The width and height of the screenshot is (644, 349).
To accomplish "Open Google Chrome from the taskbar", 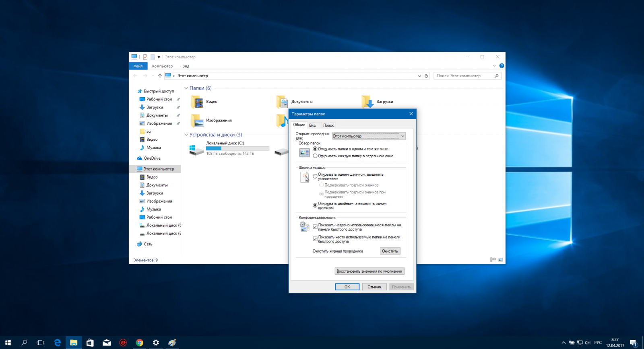I will coord(139,343).
